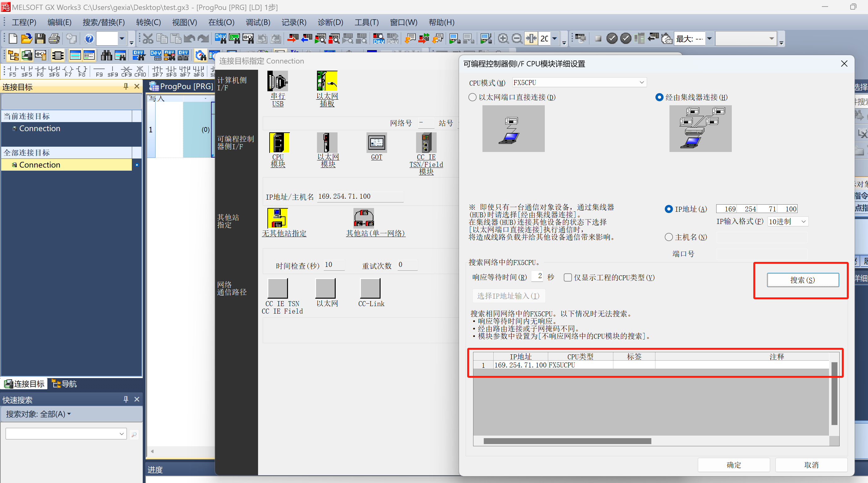The height and width of the screenshot is (483, 868).
Task: Click search result row 169.254.71.100
Action: pyautogui.click(x=651, y=365)
